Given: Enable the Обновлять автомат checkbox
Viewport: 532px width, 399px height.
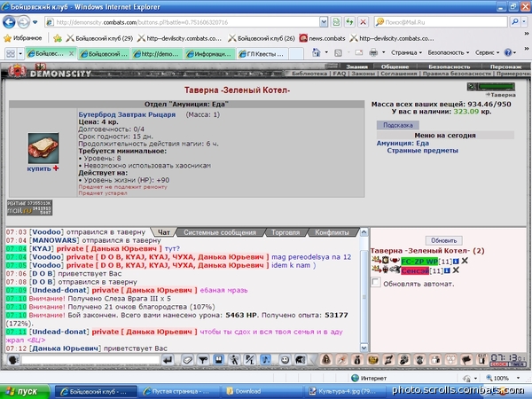Looking at the screenshot, I should coord(376,282).
